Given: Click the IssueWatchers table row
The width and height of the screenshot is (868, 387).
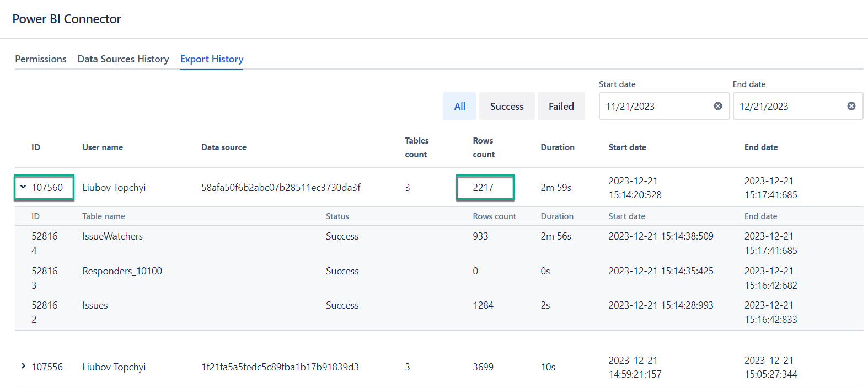Looking at the screenshot, I should coord(112,236).
